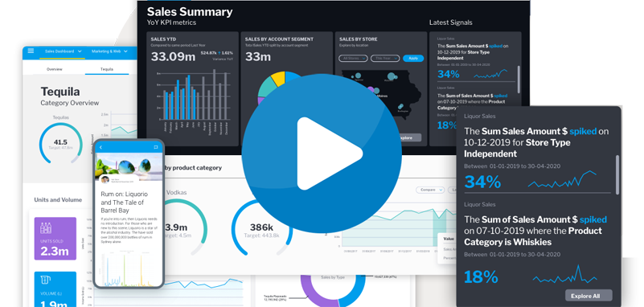Click the Latest Signals heading
This screenshot has width=644, height=307.
click(450, 23)
